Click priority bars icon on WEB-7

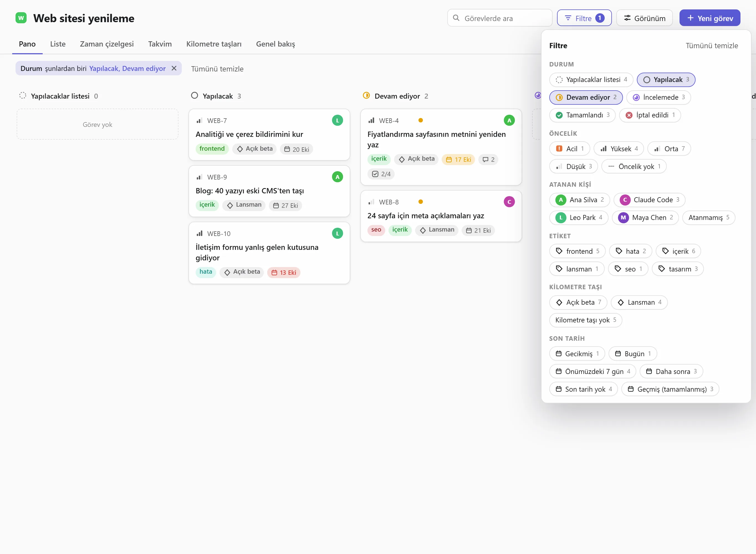[200, 120]
